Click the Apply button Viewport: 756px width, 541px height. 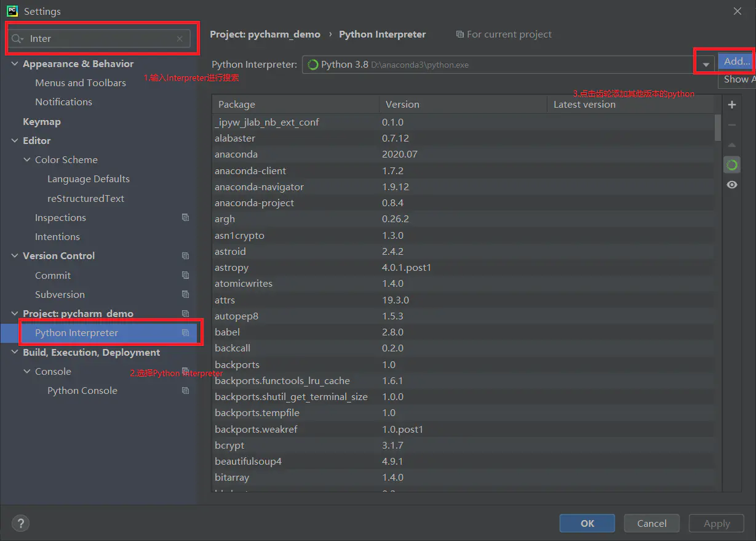(717, 523)
